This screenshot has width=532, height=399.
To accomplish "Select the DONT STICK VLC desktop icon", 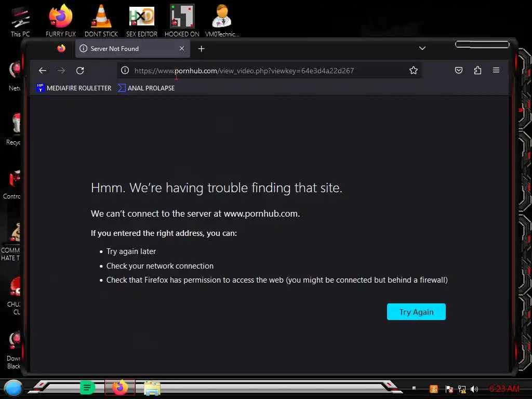I will pyautogui.click(x=101, y=21).
